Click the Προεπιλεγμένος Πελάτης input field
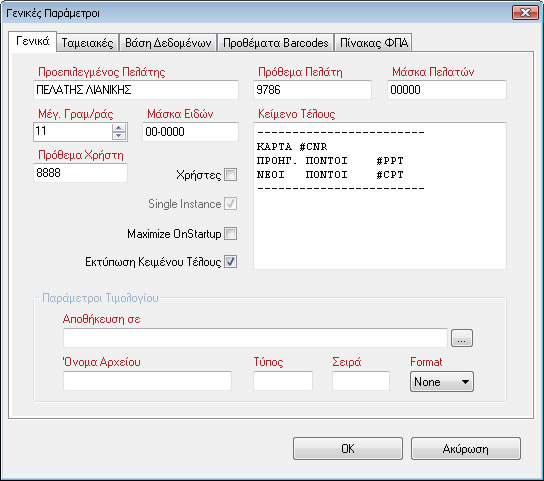This screenshot has height=481, width=544. click(136, 90)
